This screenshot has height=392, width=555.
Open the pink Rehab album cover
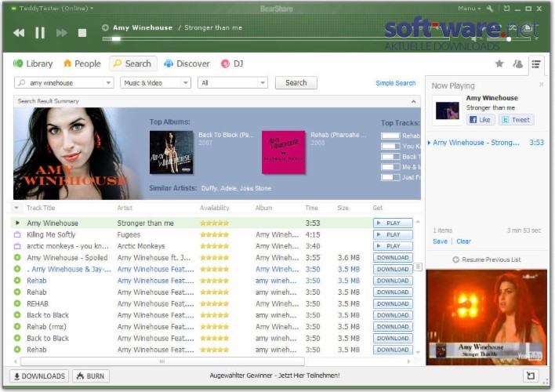(x=284, y=153)
